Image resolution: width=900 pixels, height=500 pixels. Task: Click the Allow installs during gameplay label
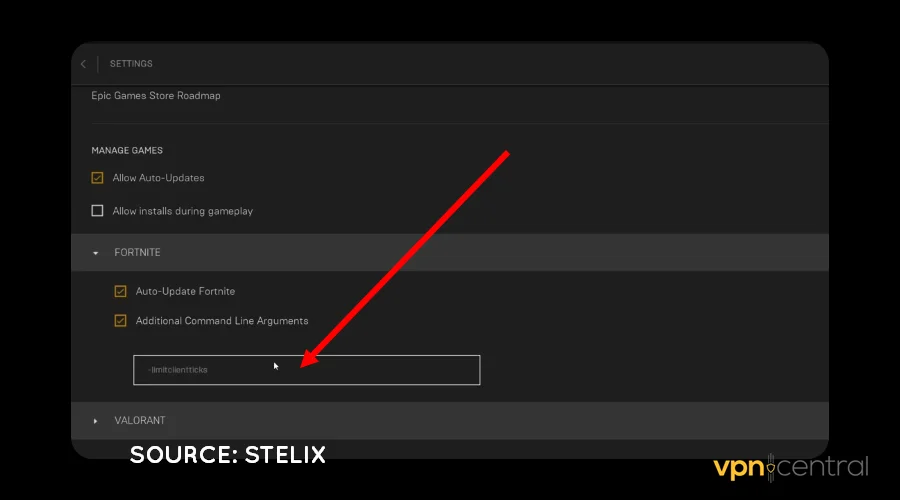point(182,211)
